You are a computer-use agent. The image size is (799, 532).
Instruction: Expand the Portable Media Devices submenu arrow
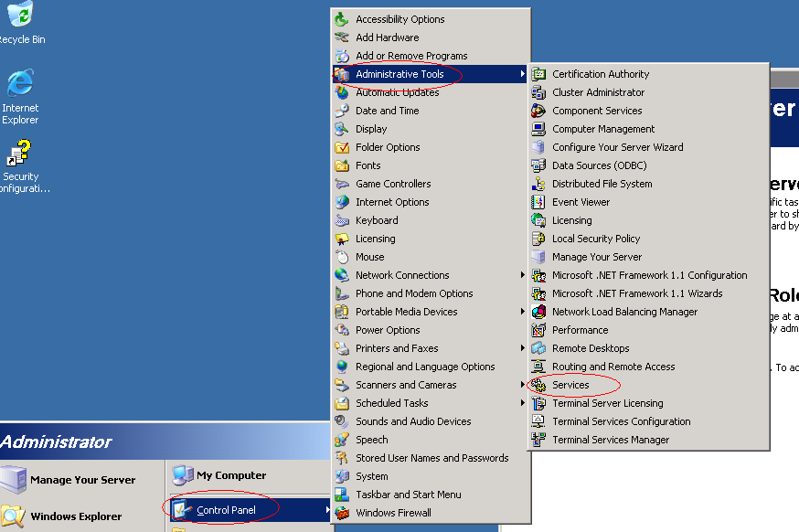[522, 312]
